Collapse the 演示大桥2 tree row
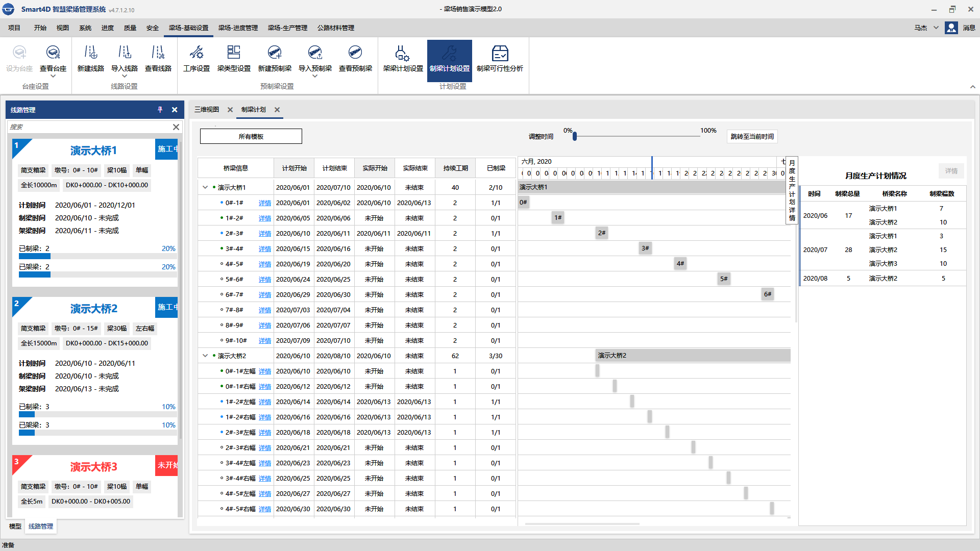The width and height of the screenshot is (980, 551). coord(205,356)
